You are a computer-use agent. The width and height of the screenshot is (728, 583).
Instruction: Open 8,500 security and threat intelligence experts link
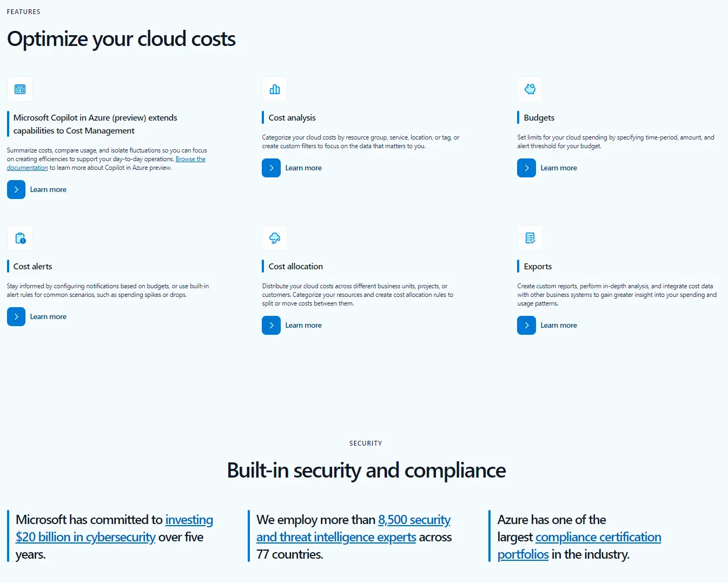tap(336, 537)
